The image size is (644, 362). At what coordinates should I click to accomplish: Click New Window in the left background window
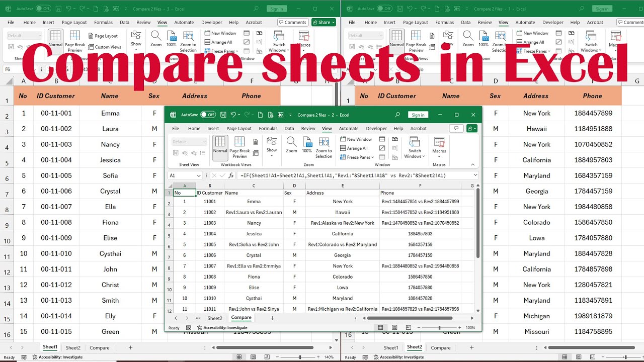(220, 33)
